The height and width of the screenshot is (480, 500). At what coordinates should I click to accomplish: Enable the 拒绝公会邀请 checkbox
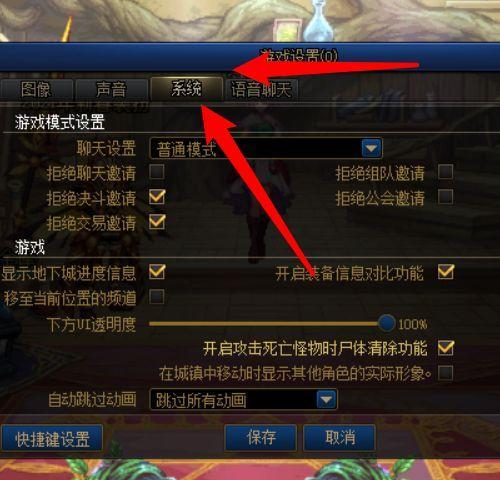[x=446, y=197]
